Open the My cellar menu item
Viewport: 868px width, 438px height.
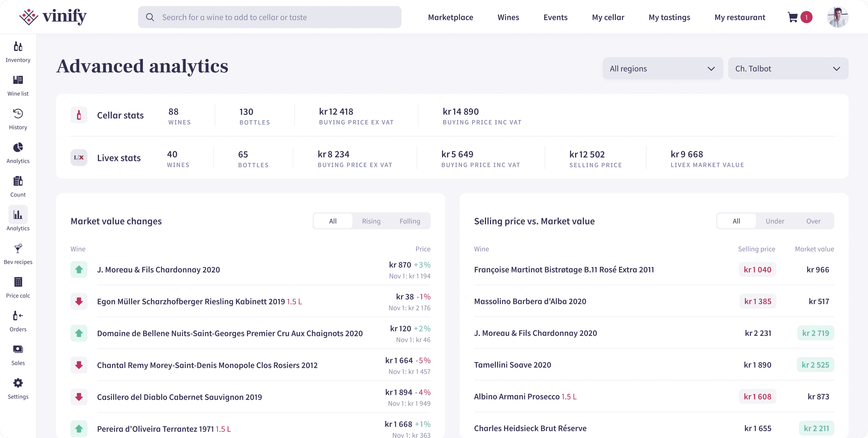click(608, 17)
